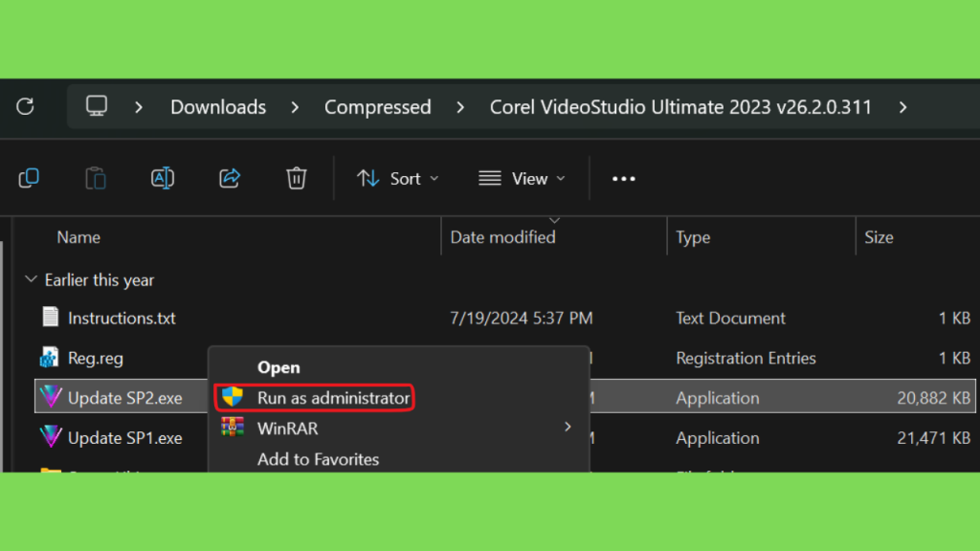Click the 20,882 KB size cell
Image resolution: width=980 pixels, height=551 pixels.
(934, 398)
